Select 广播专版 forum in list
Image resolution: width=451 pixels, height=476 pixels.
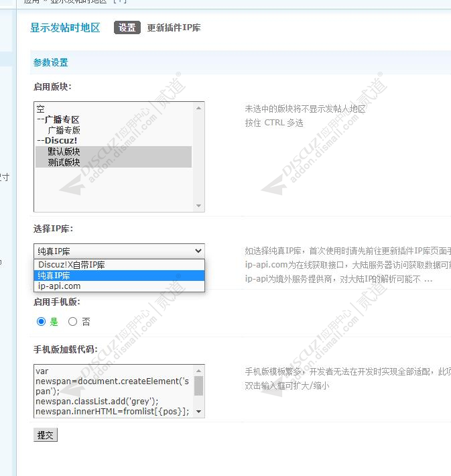point(114,130)
